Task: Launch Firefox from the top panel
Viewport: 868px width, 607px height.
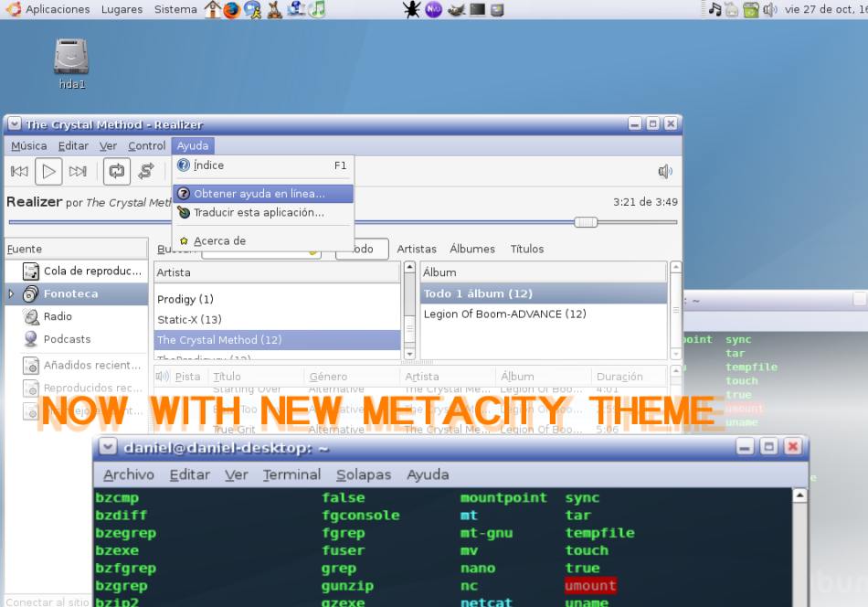Action: (232, 9)
